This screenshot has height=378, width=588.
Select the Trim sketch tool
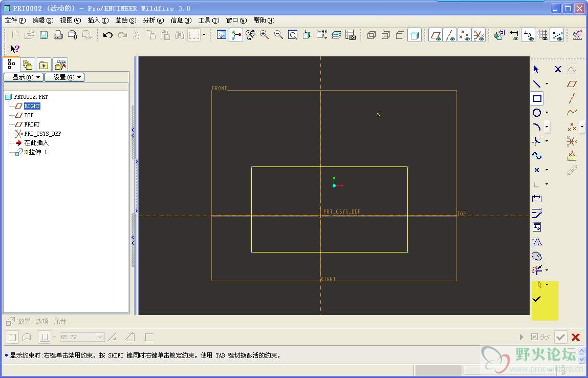(537, 270)
